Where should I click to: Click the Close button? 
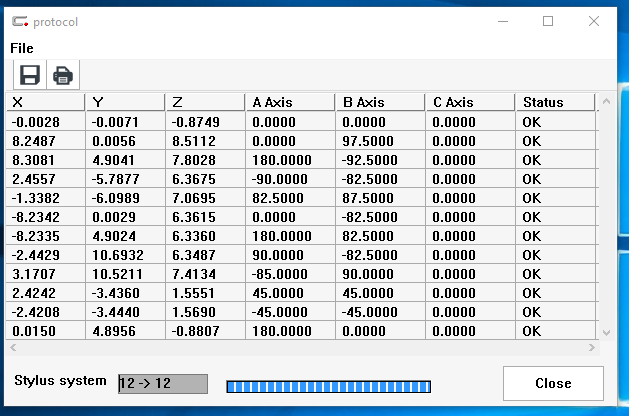553,383
